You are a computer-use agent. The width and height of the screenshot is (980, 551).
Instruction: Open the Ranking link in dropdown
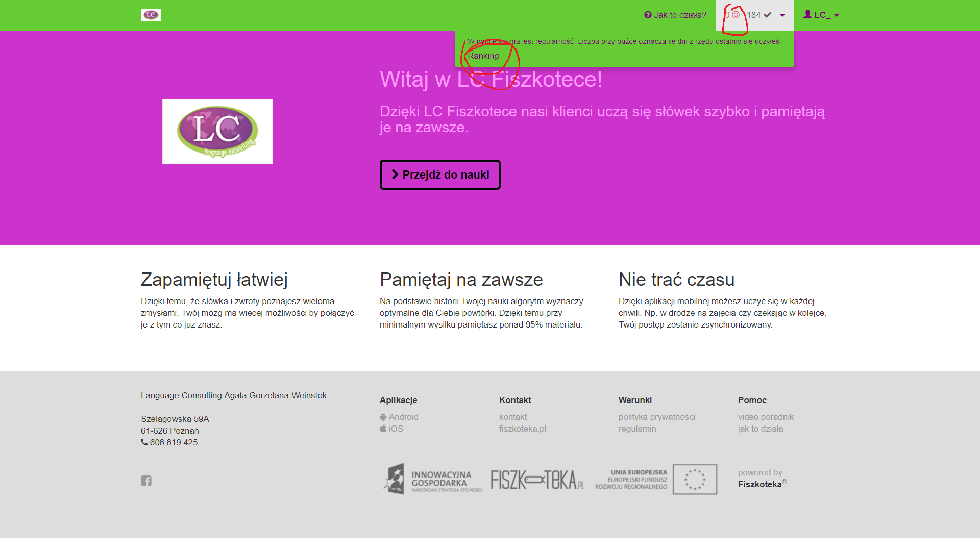click(x=483, y=56)
